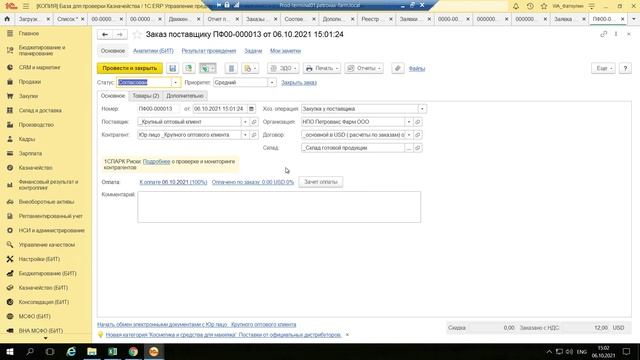Viewport: 640px width, 360px height.
Task: Open the create-based-on document icon dropdown
Action: pos(207,69)
